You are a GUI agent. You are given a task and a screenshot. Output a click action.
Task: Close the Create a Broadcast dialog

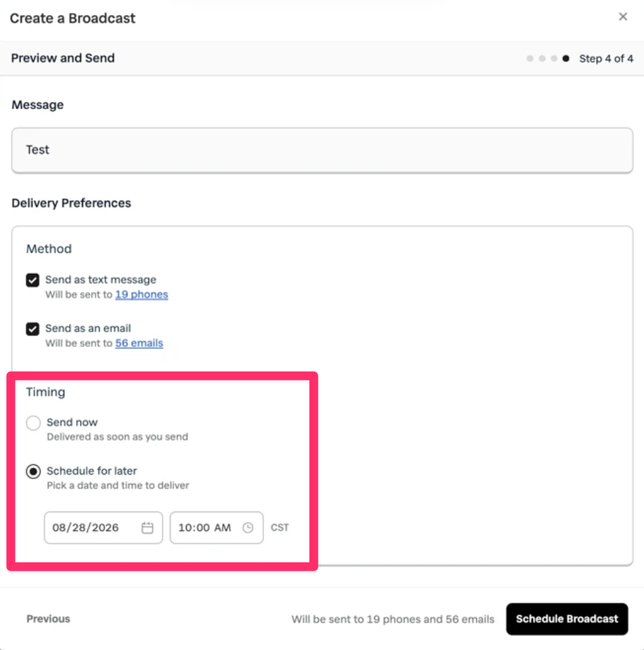point(623,17)
